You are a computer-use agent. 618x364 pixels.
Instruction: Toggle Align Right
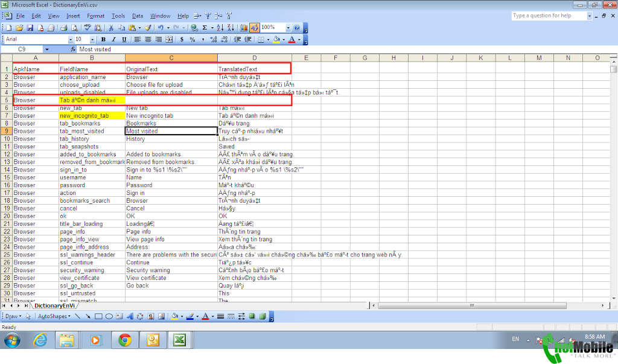click(x=159, y=39)
